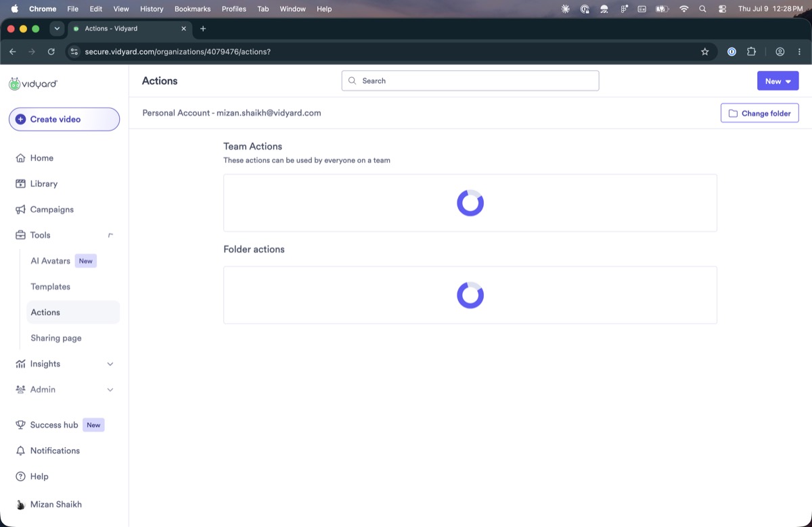Viewport: 812px width, 527px height.
Task: Click the Mizan Shaikh avatar picture
Action: (20, 505)
